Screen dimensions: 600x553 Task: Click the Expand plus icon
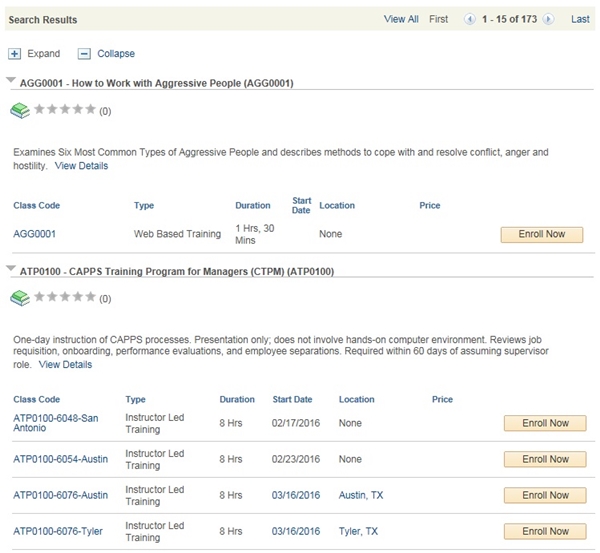14,54
